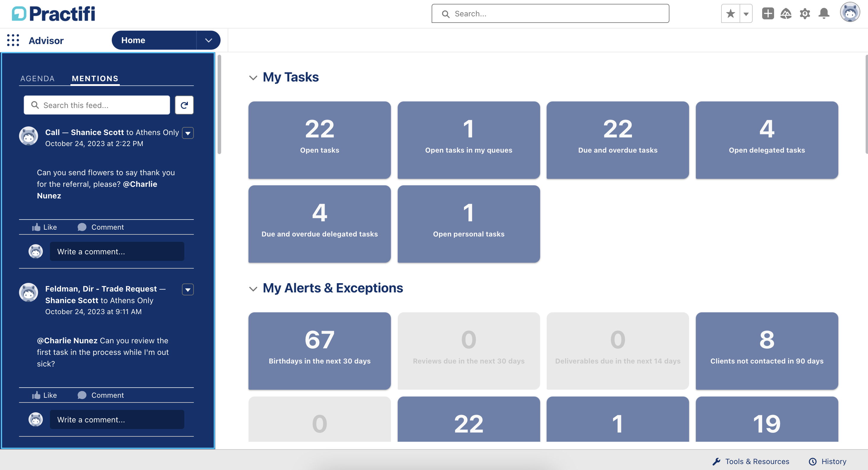Open the global quick-create plus icon
The image size is (868, 470).
click(x=768, y=13)
